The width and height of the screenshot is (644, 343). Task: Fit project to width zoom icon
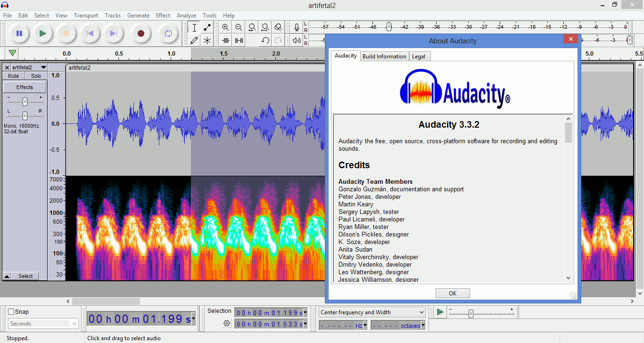pos(265,27)
